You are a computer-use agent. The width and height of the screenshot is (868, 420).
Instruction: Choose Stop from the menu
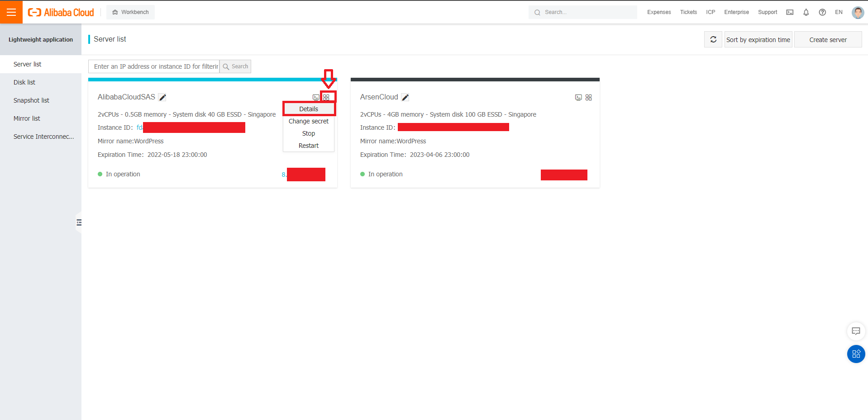(309, 133)
